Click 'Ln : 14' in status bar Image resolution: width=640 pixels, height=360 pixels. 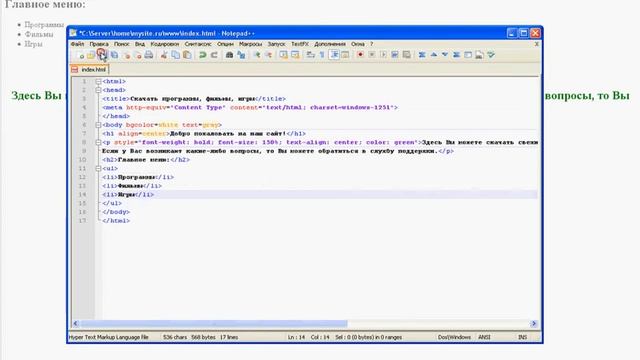coord(296,337)
